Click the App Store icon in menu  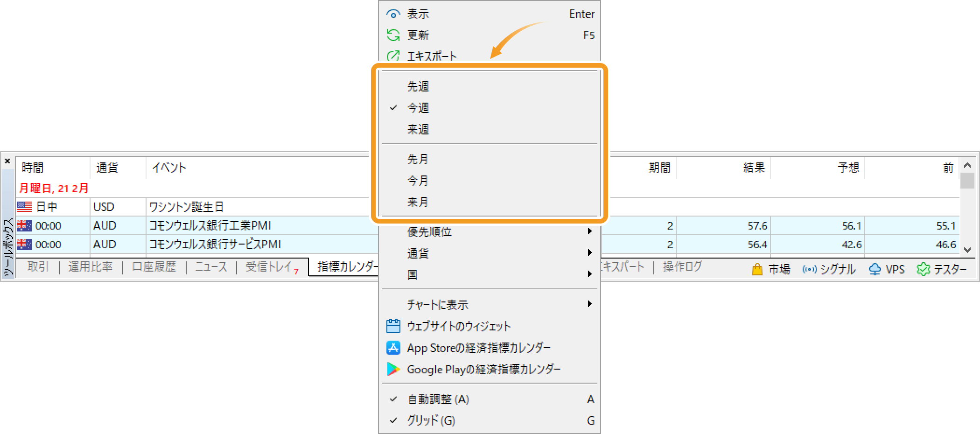pos(393,348)
